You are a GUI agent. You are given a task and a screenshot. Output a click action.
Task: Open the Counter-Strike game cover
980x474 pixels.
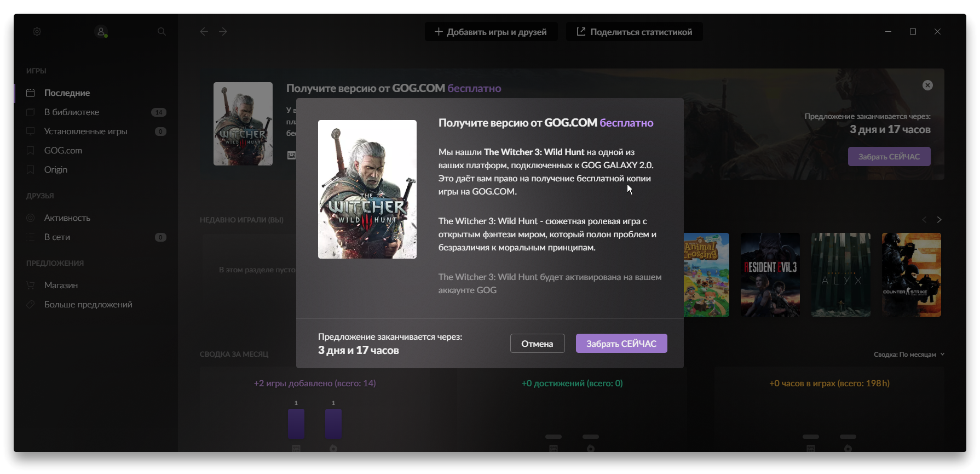(912, 275)
